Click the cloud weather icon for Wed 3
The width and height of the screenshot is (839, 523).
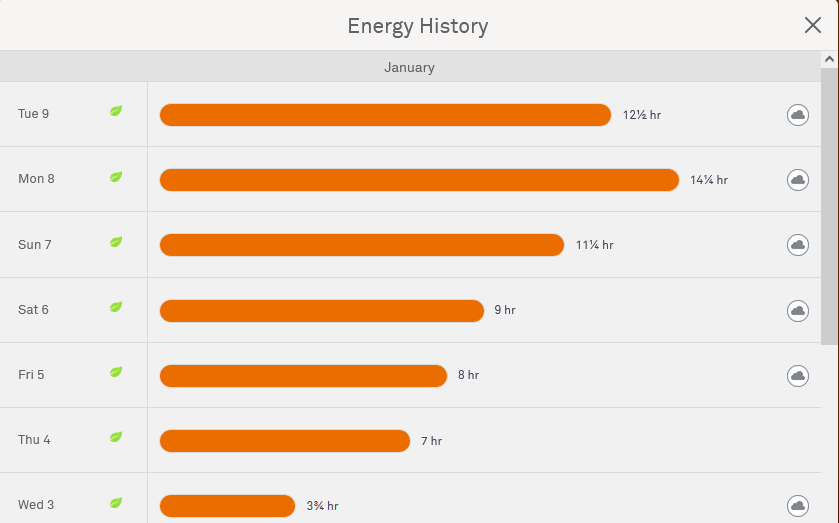pos(798,505)
